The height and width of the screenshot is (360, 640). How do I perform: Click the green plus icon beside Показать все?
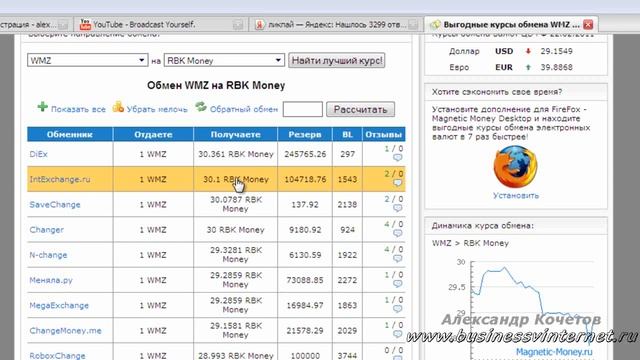[x=42, y=107]
